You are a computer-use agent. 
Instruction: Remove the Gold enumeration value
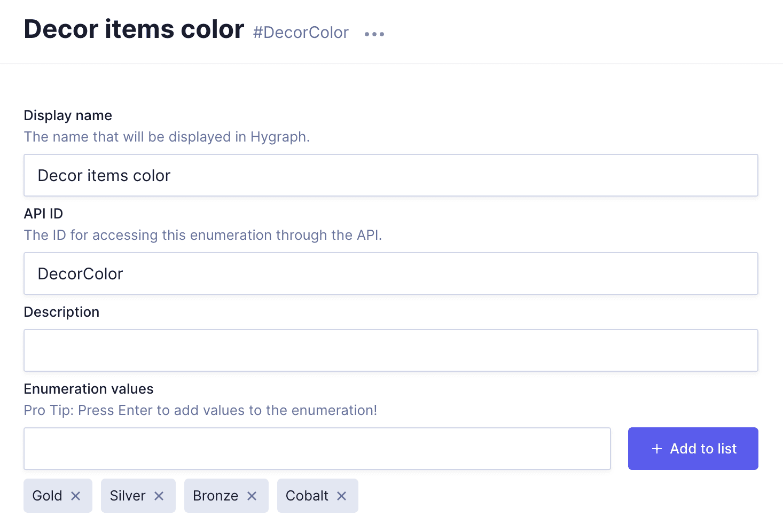click(76, 496)
